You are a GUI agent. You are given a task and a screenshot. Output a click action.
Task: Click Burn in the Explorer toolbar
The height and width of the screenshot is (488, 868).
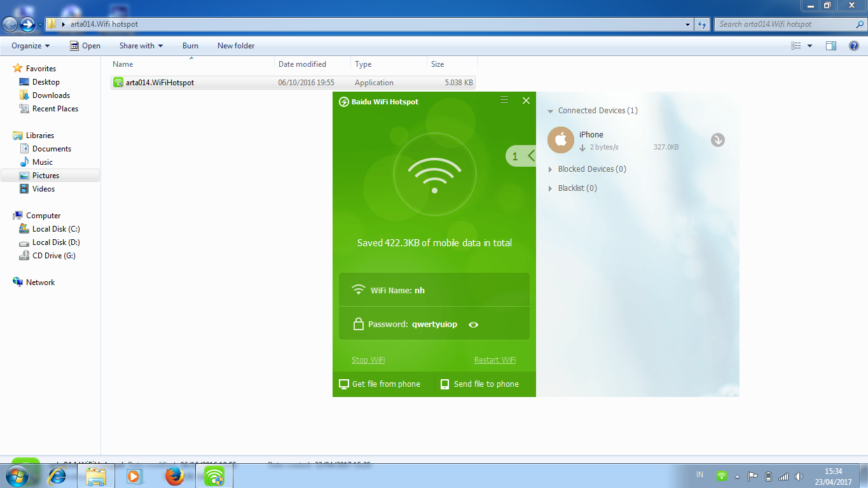click(190, 46)
